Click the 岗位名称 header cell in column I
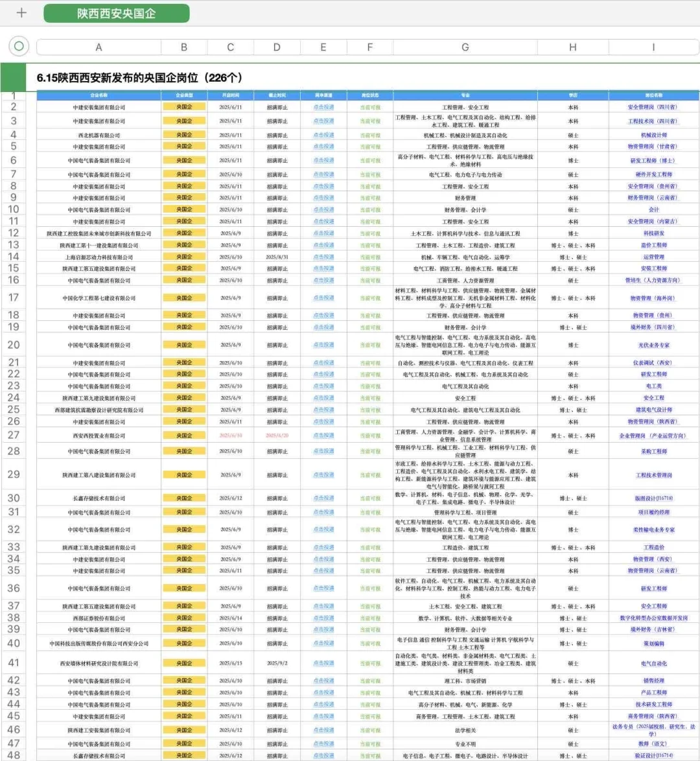The width and height of the screenshot is (700, 761). click(x=653, y=94)
